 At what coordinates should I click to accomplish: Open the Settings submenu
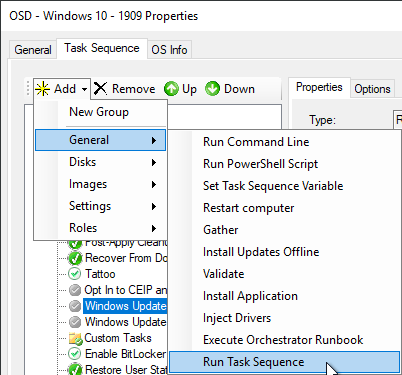100,206
